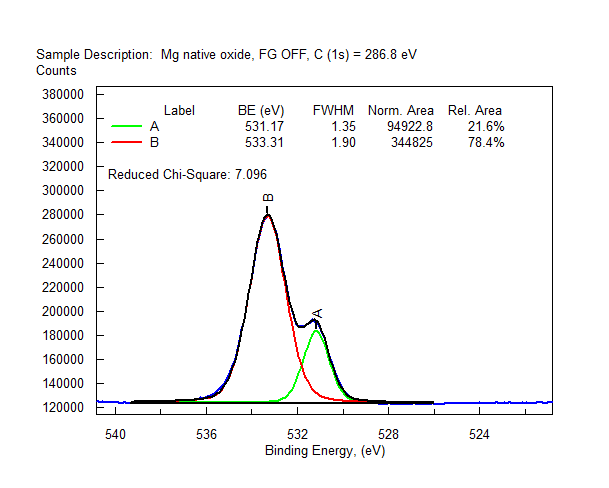Click the 524 tick on the x-axis
Screen dimensions: 609x488
pos(479,434)
